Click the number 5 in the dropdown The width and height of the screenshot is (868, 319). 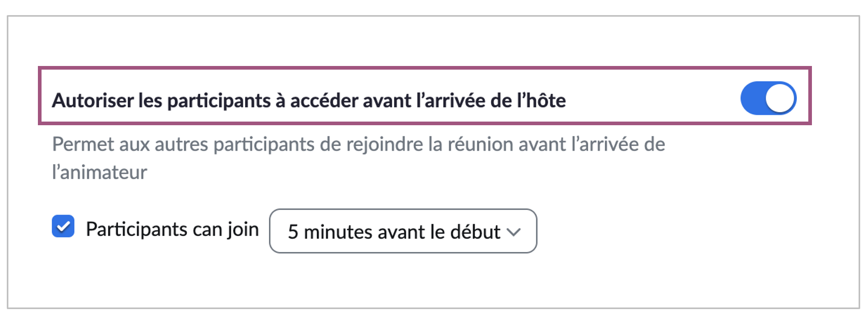point(293,232)
